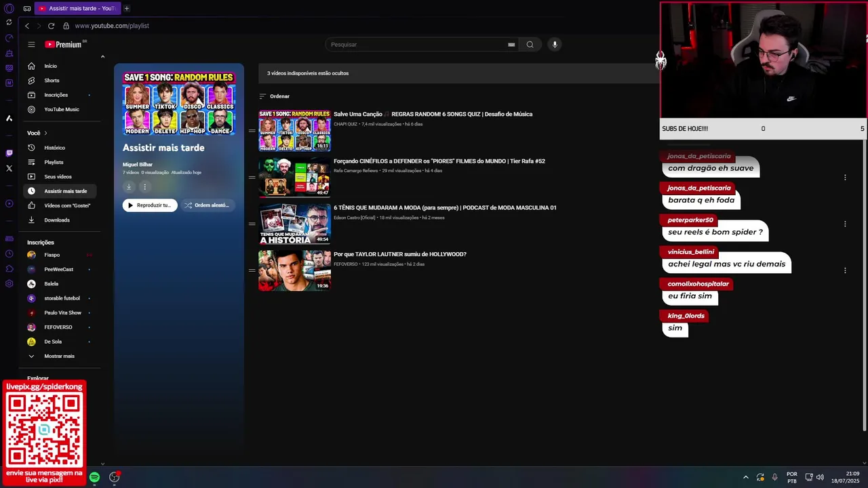The image size is (868, 488).
Task: Toggle YouTube hamburger guide menu
Action: tap(31, 45)
